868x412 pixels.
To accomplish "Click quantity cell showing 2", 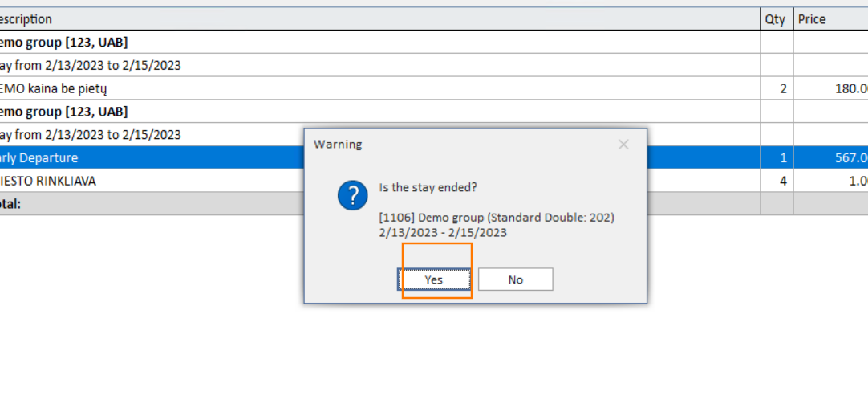I will tap(777, 88).
